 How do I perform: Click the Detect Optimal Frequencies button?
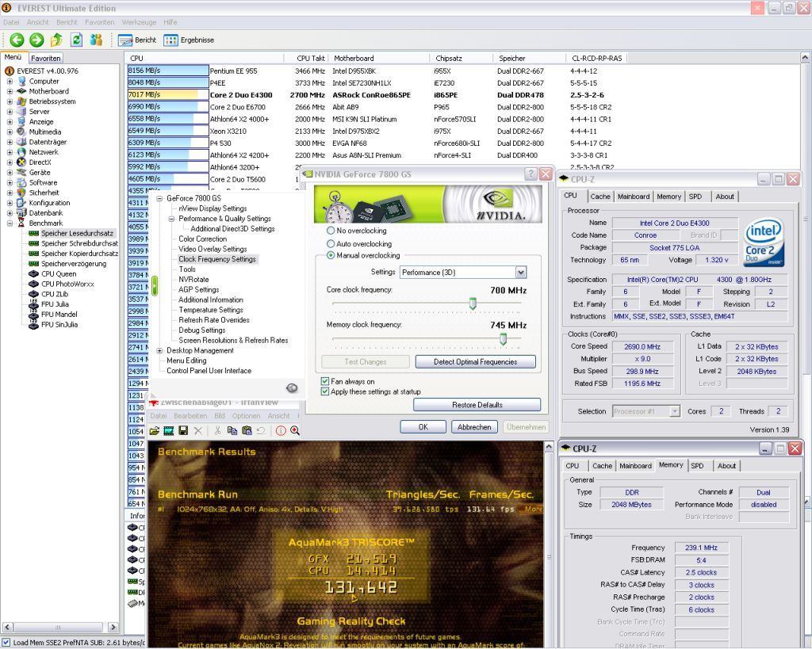pyautogui.click(x=476, y=362)
